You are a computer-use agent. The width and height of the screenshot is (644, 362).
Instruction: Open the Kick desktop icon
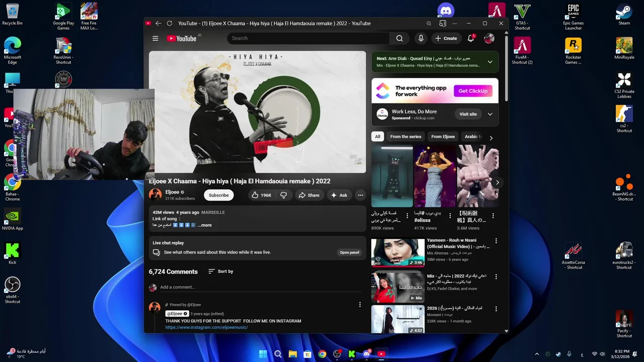point(13,253)
